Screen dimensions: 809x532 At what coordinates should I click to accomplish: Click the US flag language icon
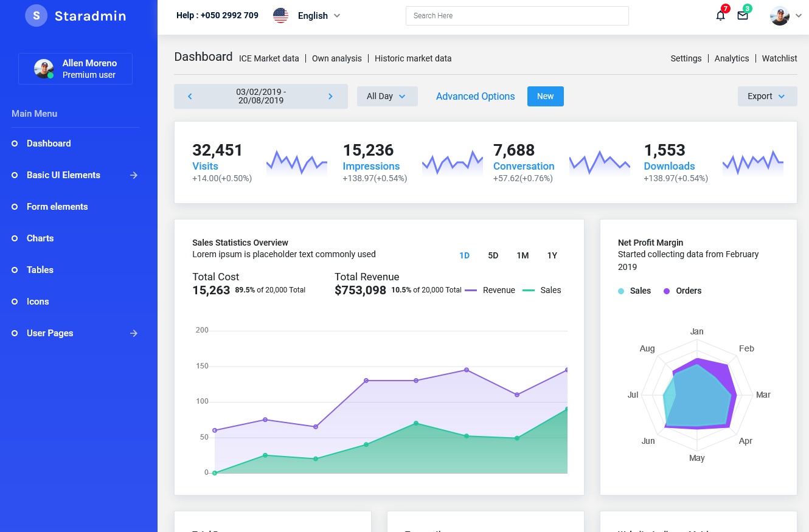coord(280,15)
